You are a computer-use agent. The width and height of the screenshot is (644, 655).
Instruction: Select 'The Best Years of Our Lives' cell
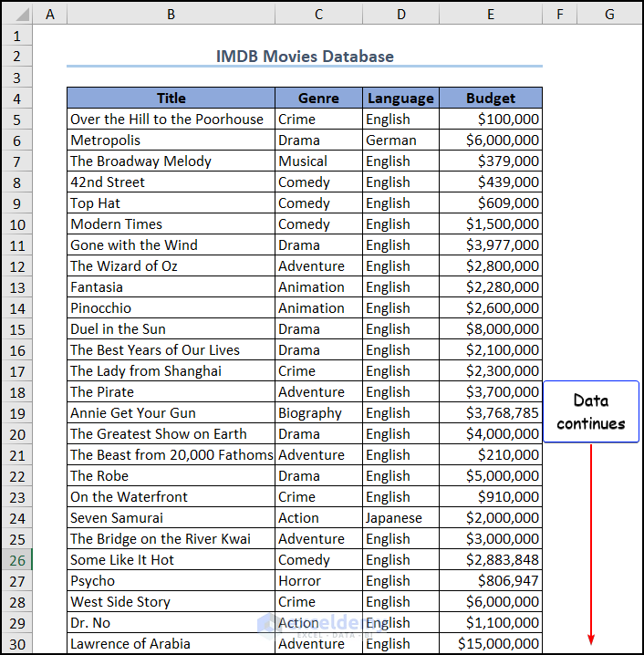(171, 349)
